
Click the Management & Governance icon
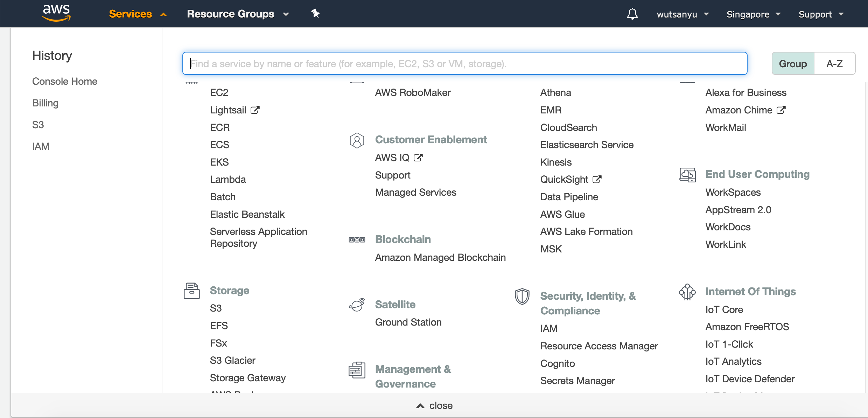click(x=357, y=370)
